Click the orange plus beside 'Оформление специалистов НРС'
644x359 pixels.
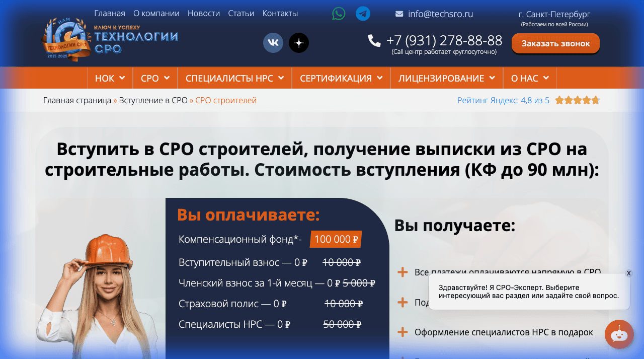403,332
